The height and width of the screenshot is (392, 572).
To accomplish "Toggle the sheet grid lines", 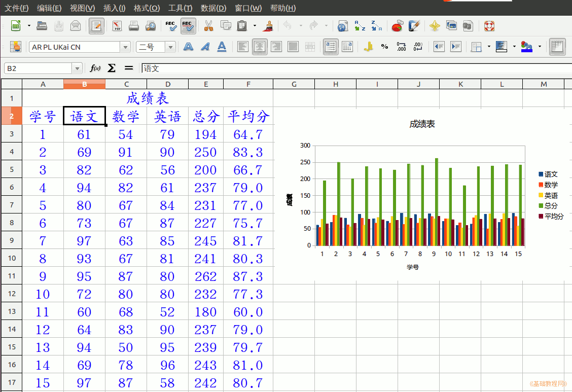I will (x=557, y=47).
